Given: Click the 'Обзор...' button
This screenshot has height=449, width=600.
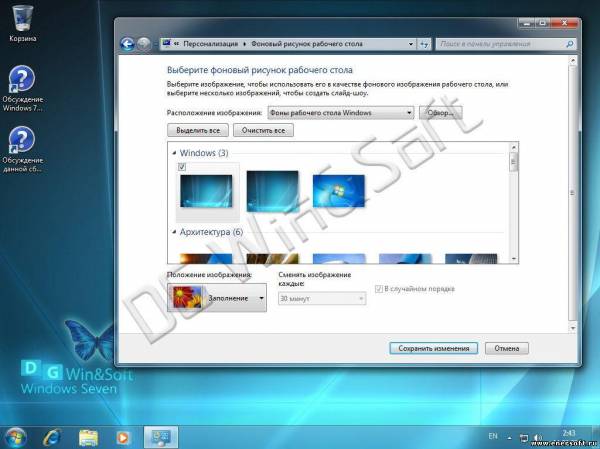Looking at the screenshot, I should pyautogui.click(x=440, y=113).
